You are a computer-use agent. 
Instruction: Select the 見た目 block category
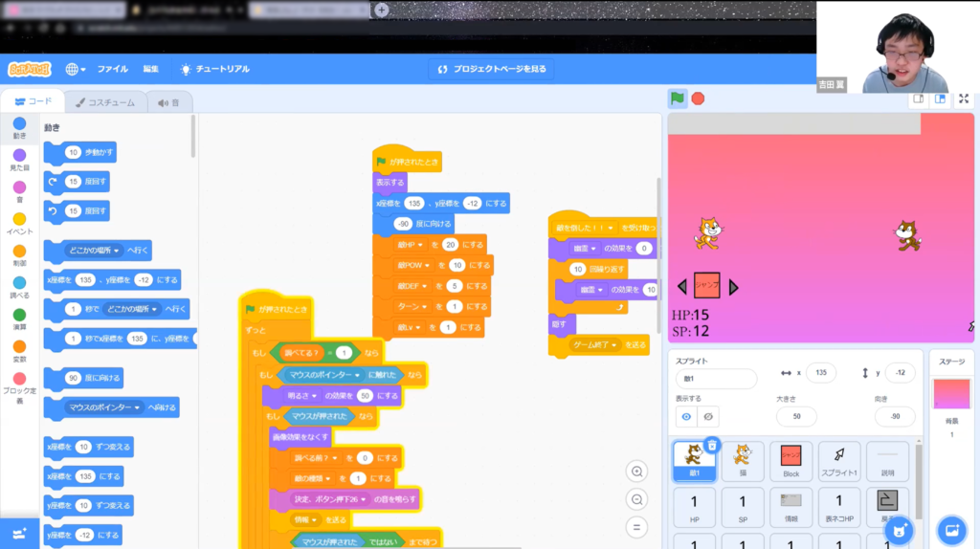[19, 160]
